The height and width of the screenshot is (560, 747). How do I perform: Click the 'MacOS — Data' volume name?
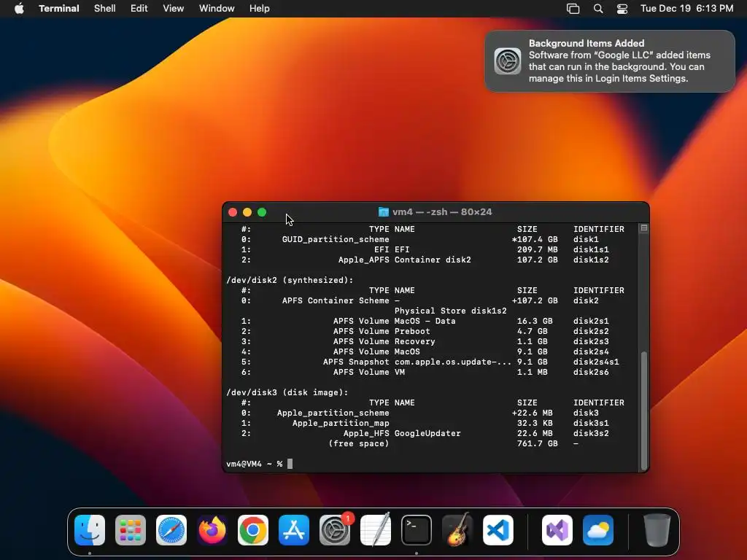click(x=425, y=321)
